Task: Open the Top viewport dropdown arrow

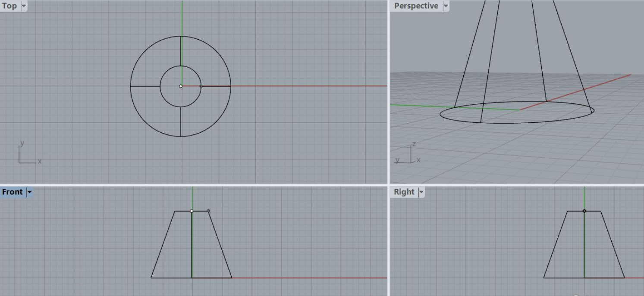Action: [x=23, y=6]
